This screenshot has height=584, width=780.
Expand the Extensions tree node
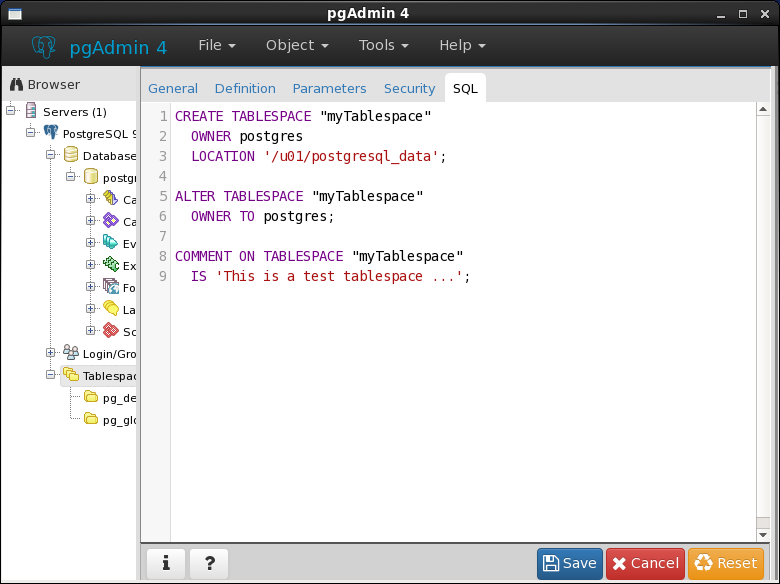(91, 265)
